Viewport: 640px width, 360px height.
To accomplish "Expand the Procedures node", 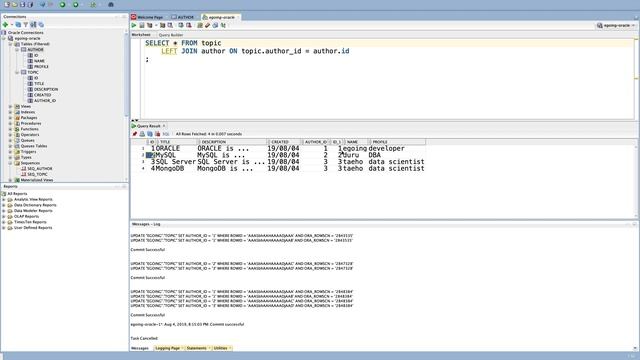I will 11,123.
